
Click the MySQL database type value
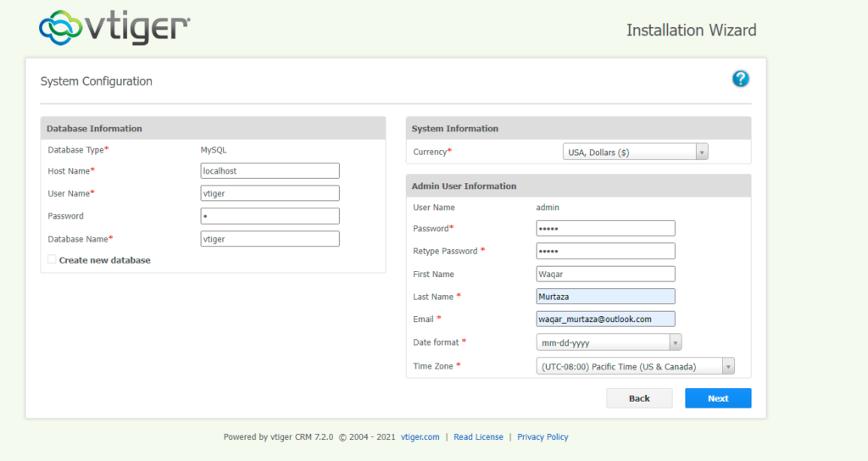click(x=214, y=150)
